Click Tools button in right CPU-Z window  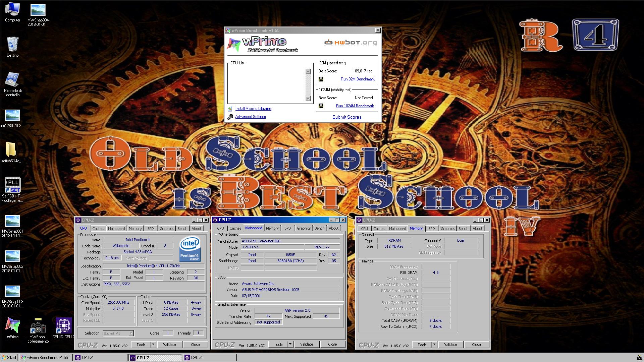(422, 345)
